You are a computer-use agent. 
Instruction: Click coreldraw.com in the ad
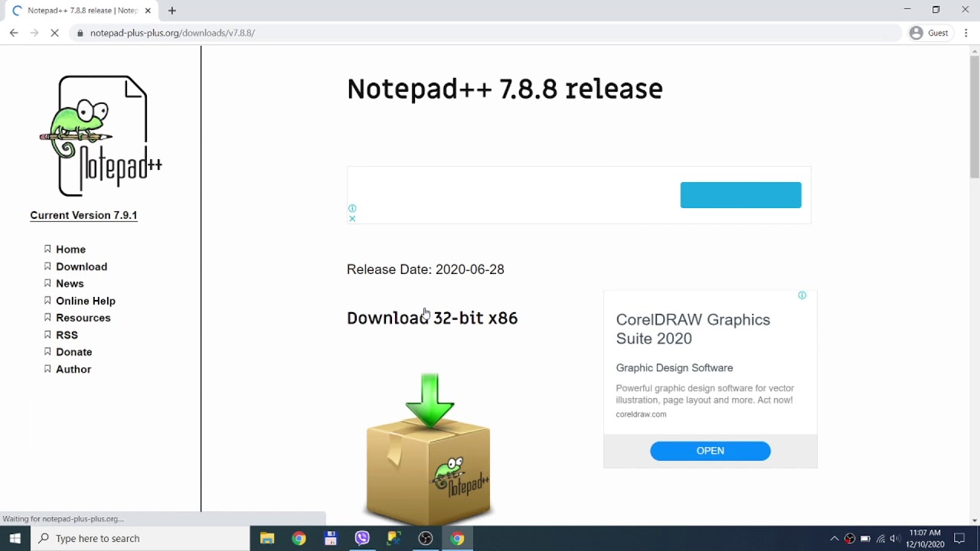click(641, 414)
